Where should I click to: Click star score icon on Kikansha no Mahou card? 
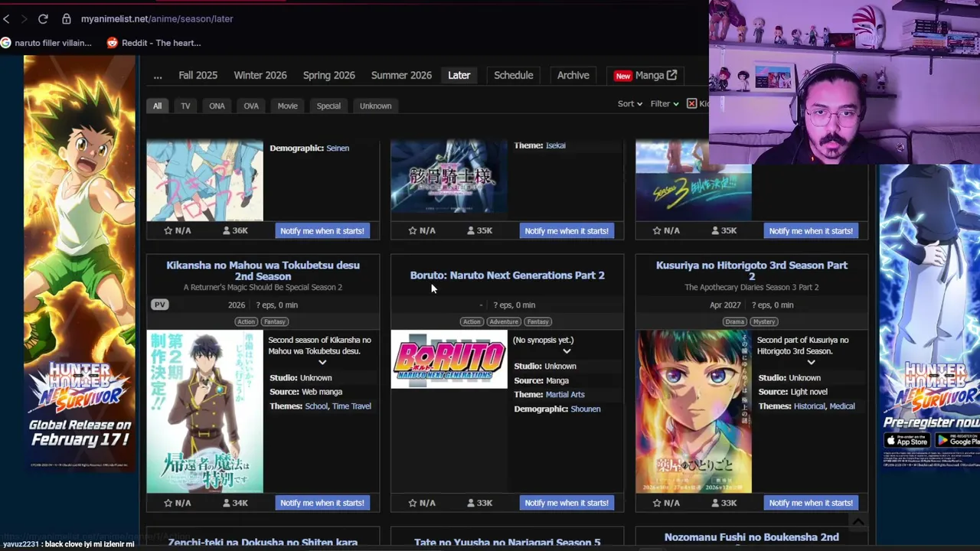coord(168,503)
